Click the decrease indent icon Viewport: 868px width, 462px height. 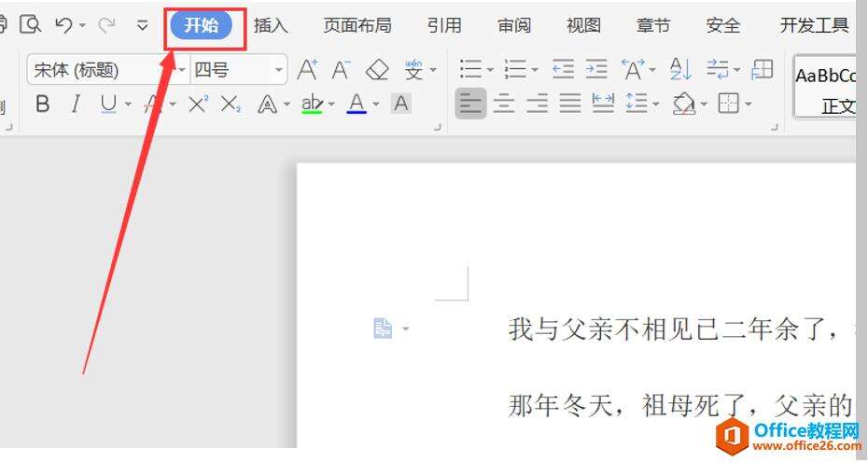click(563, 70)
